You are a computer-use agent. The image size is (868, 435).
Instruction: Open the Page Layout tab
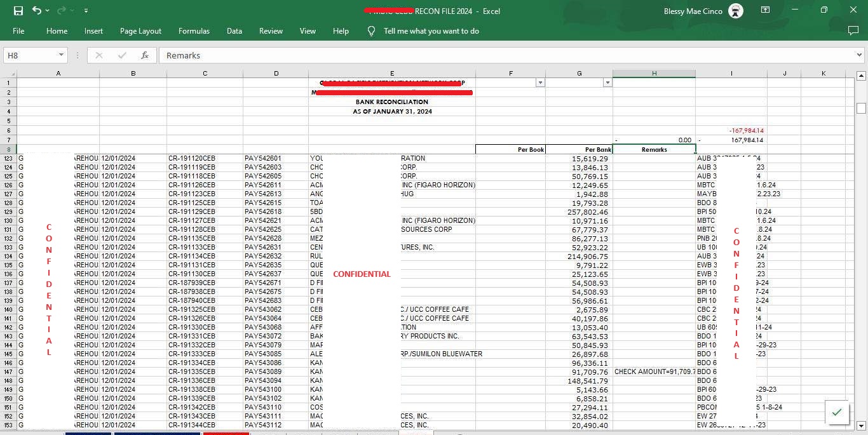click(140, 30)
